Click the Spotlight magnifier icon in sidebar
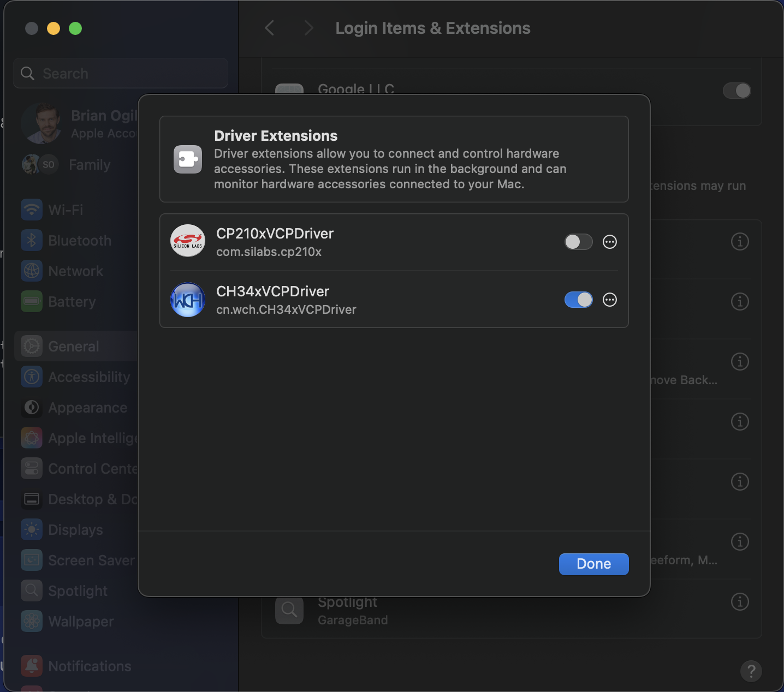Image resolution: width=784 pixels, height=692 pixels. [x=32, y=591]
